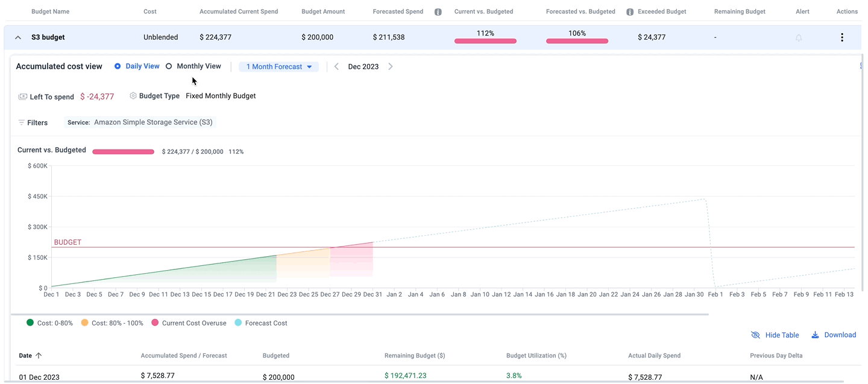This screenshot has height=384, width=868.
Task: Click the Forecasted vs. Budgeted info icon
Action: pos(630,11)
